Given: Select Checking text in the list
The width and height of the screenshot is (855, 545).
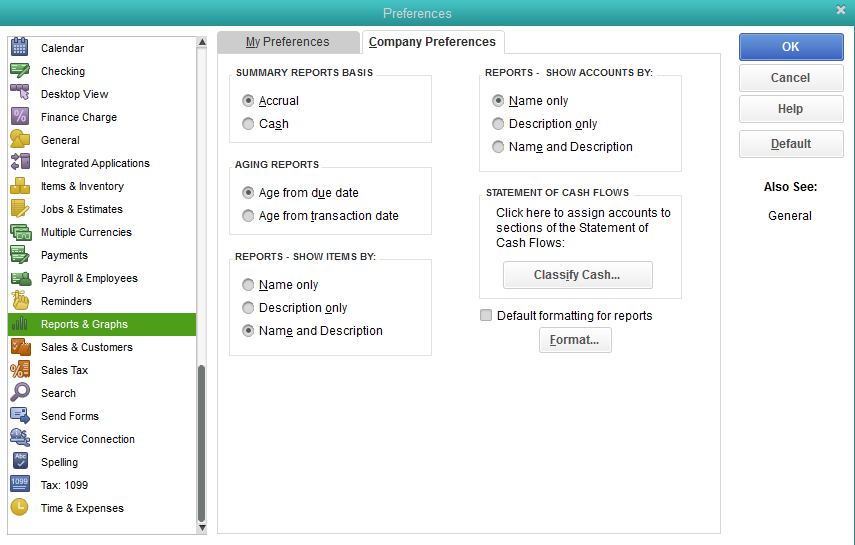Looking at the screenshot, I should point(63,71).
